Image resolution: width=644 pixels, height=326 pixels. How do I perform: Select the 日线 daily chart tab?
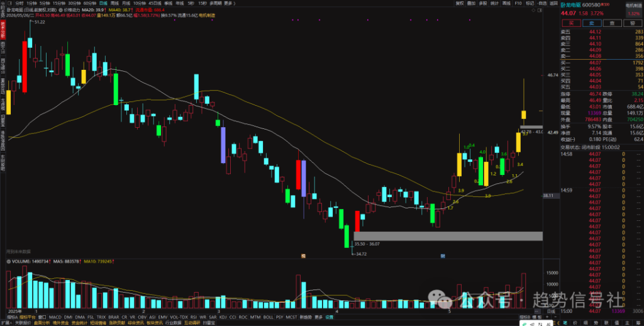pyautogui.click(x=103, y=3)
